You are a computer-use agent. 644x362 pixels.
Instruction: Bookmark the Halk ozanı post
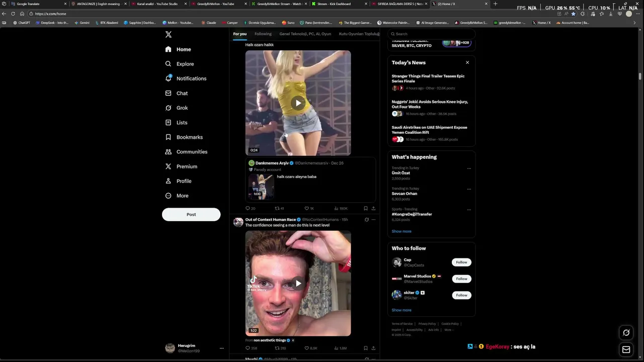366,208
